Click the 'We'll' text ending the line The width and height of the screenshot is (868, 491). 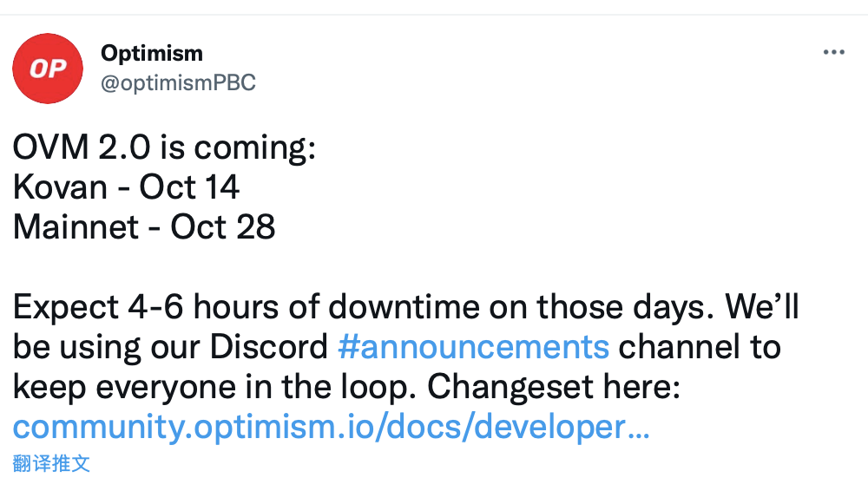coord(762,306)
